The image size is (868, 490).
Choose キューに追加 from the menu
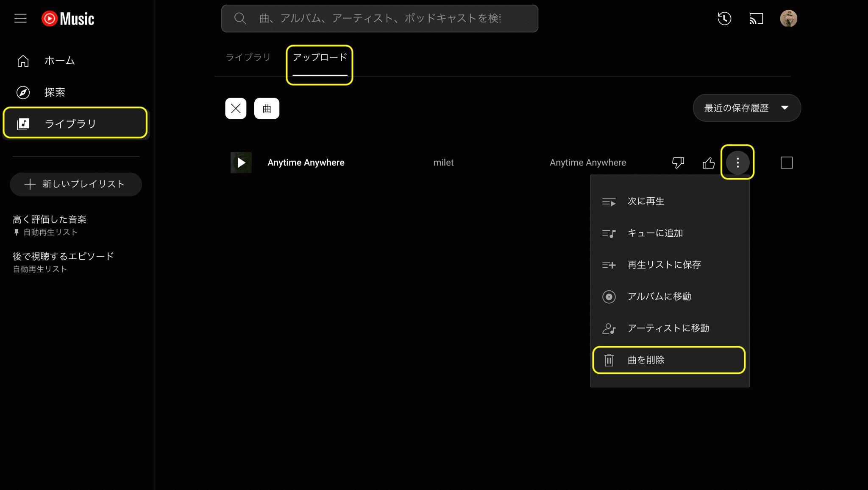click(670, 233)
